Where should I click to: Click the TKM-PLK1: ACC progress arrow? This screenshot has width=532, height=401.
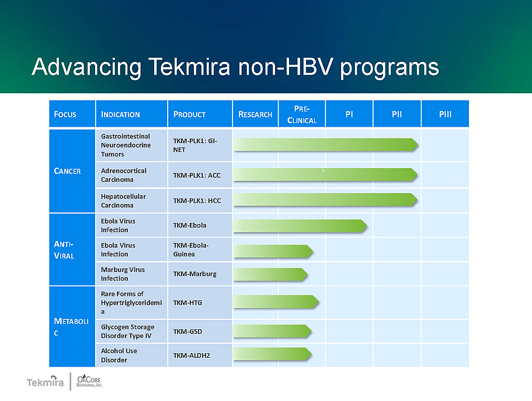click(325, 175)
